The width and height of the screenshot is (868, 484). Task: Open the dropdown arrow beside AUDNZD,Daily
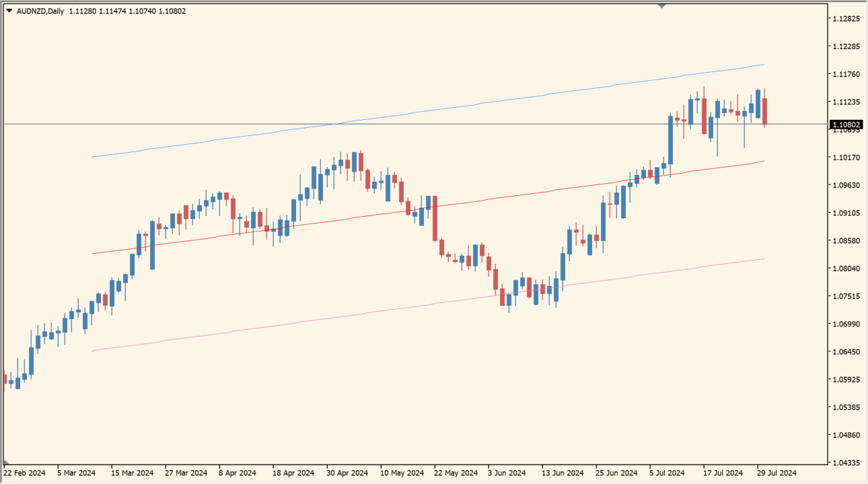click(x=9, y=11)
